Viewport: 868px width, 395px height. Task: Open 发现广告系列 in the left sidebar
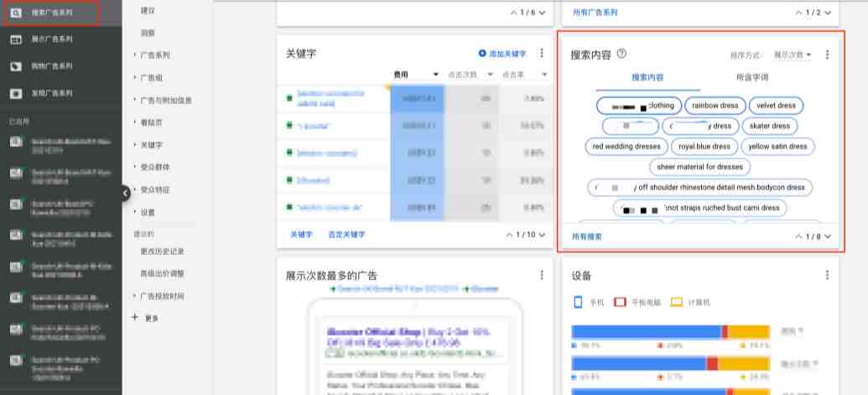point(51,93)
